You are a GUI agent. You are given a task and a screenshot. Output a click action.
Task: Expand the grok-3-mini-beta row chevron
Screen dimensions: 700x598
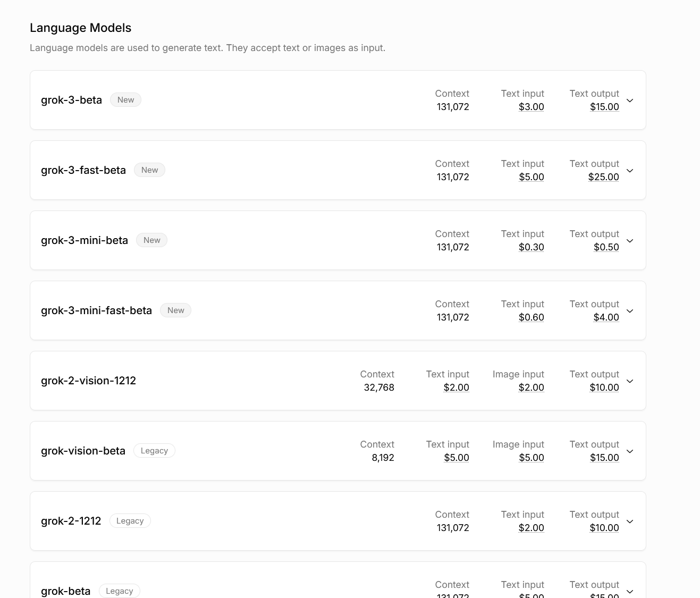[x=630, y=241]
